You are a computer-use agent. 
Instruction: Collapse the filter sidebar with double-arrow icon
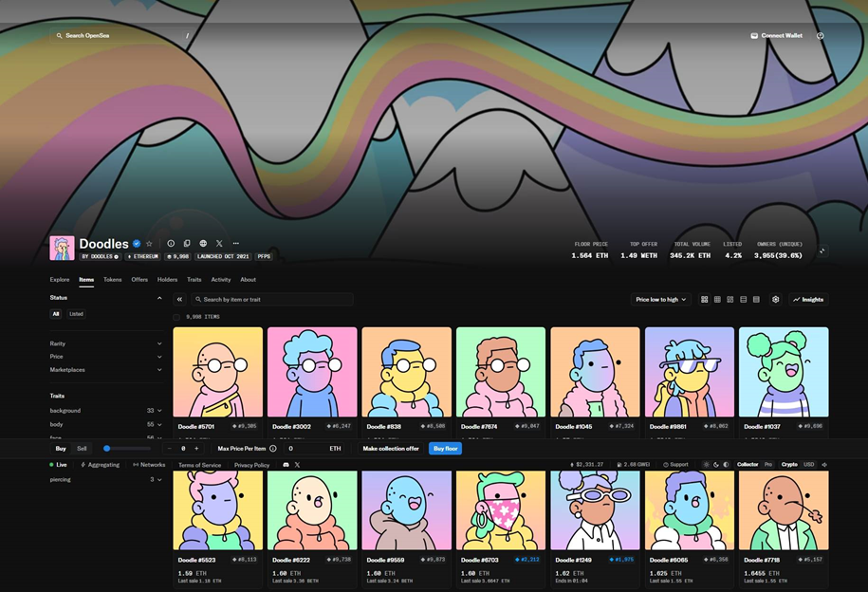tap(179, 300)
